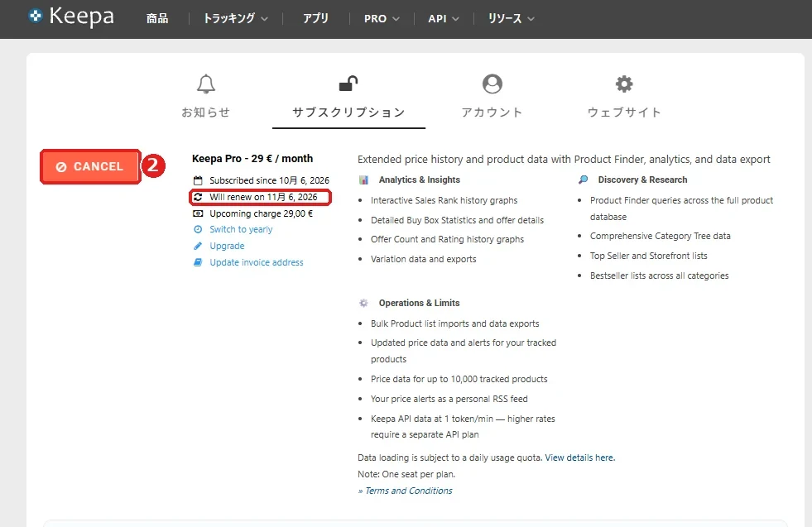812x527 pixels.
Task: Click Product Finder queries item
Action: (x=681, y=208)
